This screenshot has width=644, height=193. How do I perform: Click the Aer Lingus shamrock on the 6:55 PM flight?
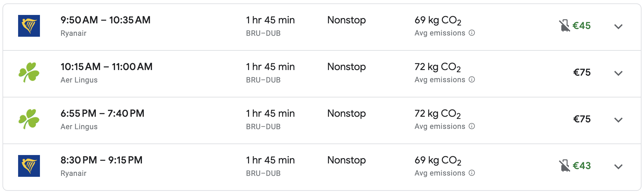click(29, 119)
